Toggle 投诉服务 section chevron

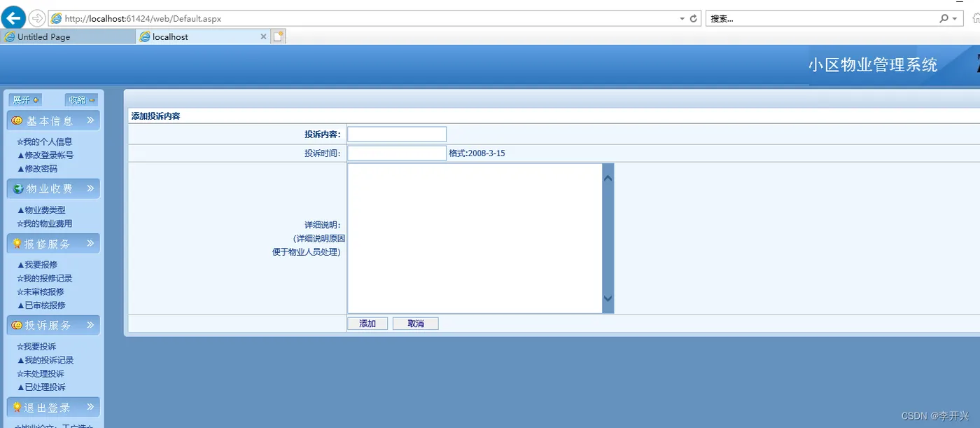[x=90, y=325]
